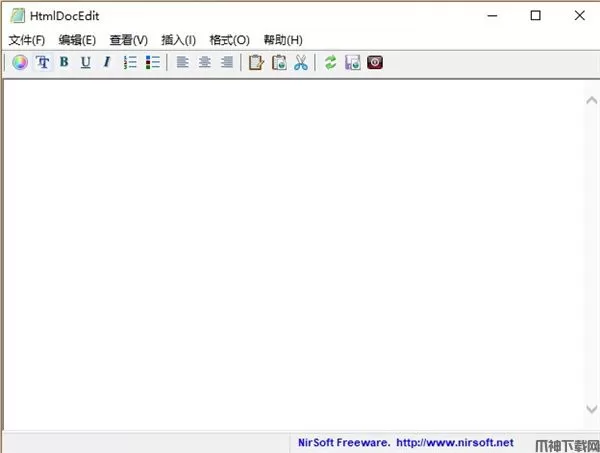Image resolution: width=600 pixels, height=453 pixels.
Task: Click the copy clipboard icon
Action: [x=256, y=62]
